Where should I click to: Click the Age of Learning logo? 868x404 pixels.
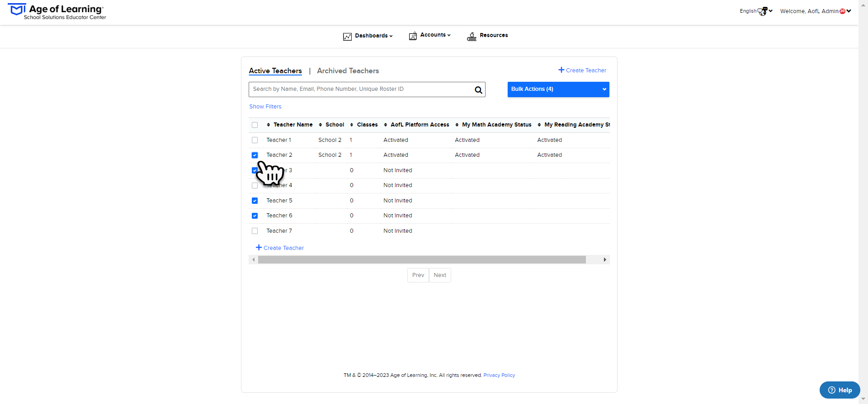tap(57, 12)
